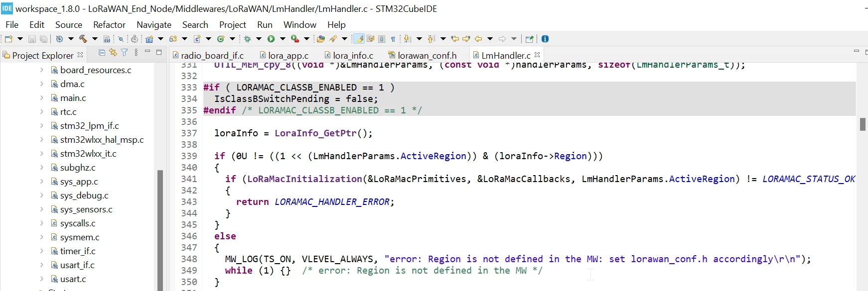
Task: Click LORAMAC_HANDLER_ERROR on line 343
Action: pyautogui.click(x=332, y=202)
